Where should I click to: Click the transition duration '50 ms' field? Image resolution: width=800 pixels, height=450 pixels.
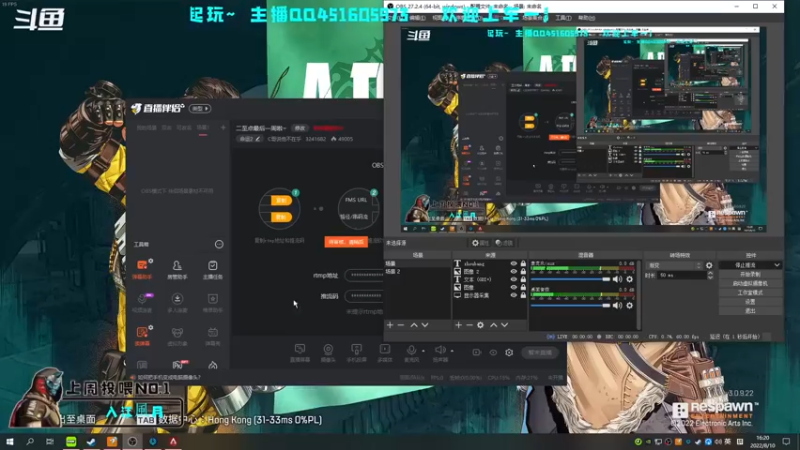682,275
